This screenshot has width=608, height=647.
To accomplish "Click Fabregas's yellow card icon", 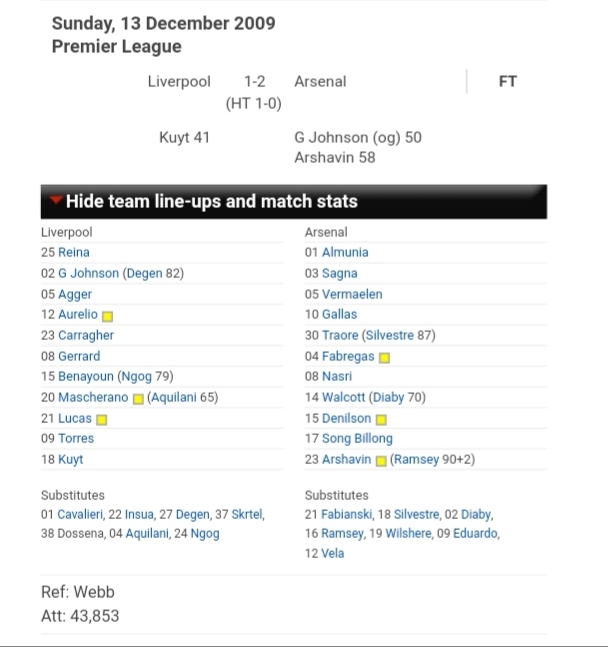I will pyautogui.click(x=384, y=358).
